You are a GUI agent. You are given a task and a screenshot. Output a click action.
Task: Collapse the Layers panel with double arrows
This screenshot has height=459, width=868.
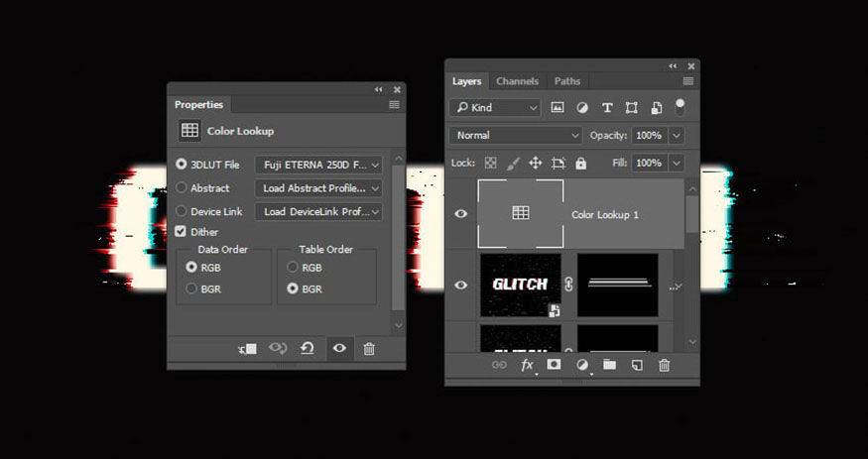tap(673, 65)
